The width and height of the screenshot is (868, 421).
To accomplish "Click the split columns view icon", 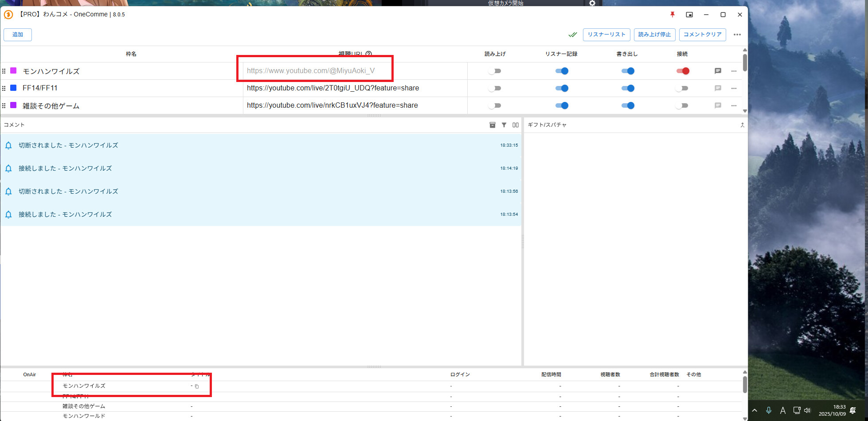I will [516, 125].
